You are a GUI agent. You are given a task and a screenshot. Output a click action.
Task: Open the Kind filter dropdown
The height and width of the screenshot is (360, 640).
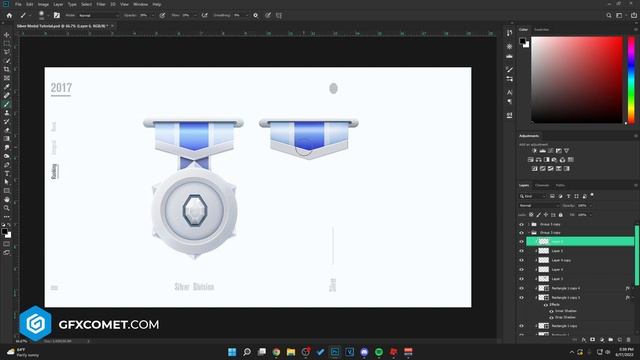(532, 196)
